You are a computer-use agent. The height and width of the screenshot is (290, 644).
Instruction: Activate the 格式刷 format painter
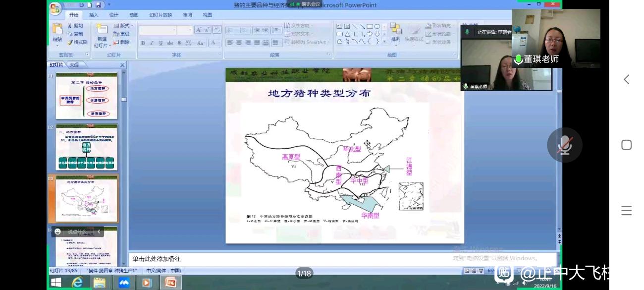(x=77, y=42)
